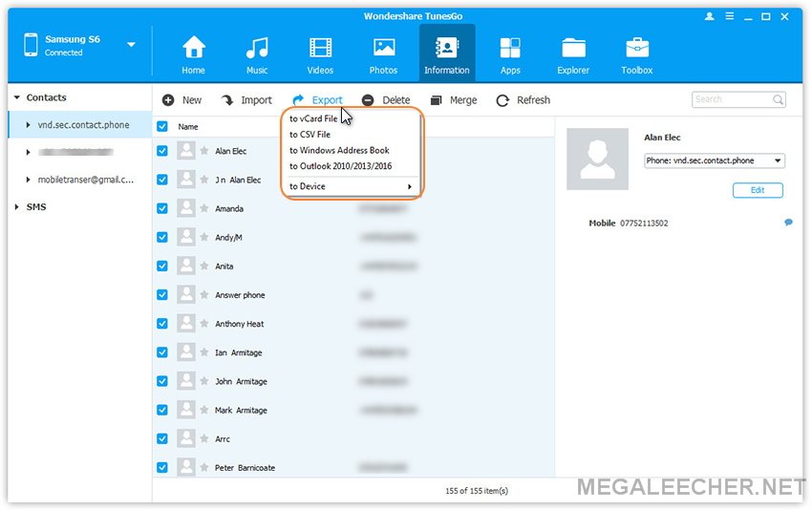This screenshot has height=511, width=812.
Task: Open the Phone: vnd.sec.contact.phone dropdown
Action: click(715, 160)
